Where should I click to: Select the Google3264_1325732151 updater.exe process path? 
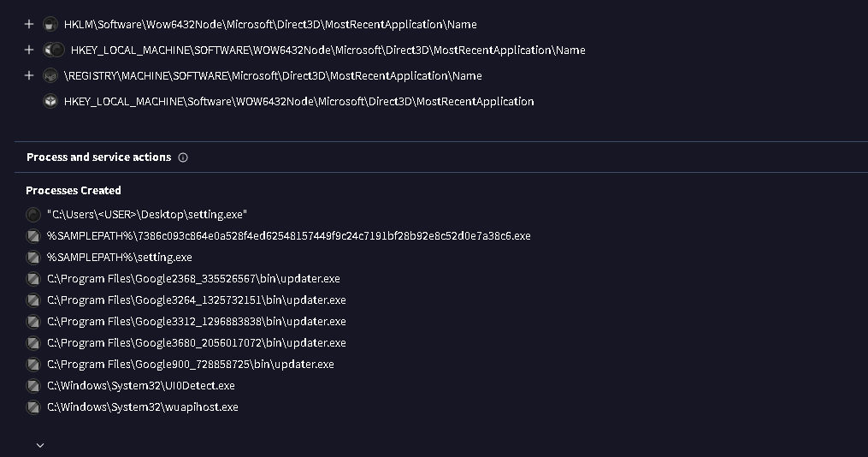196,300
